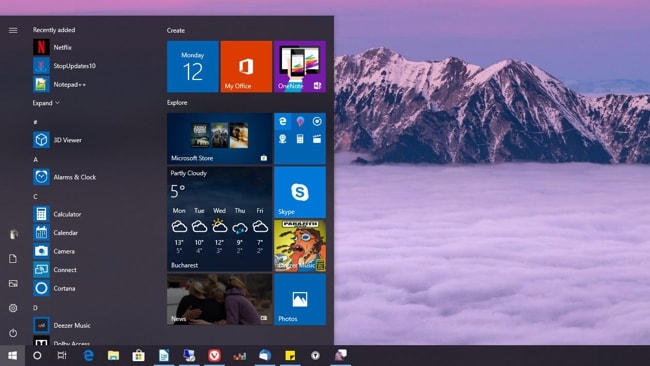Open the Photos tile
Screen dimensions: 650x366
300,299
